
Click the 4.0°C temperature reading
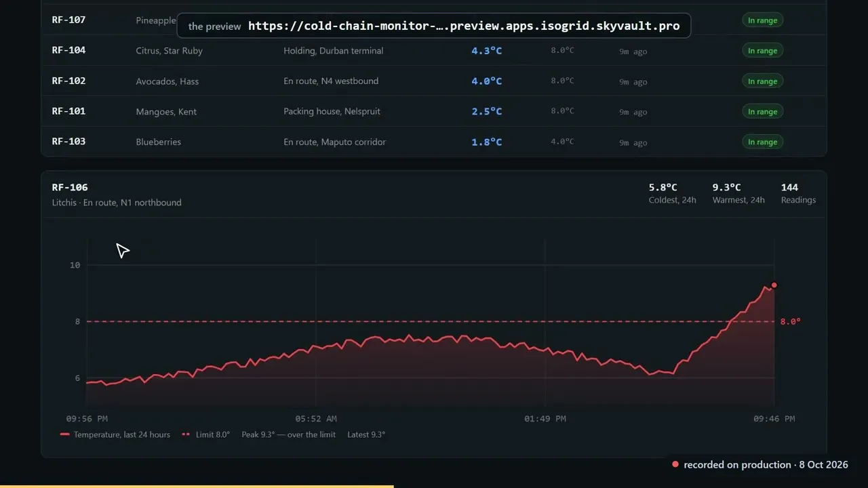click(487, 81)
